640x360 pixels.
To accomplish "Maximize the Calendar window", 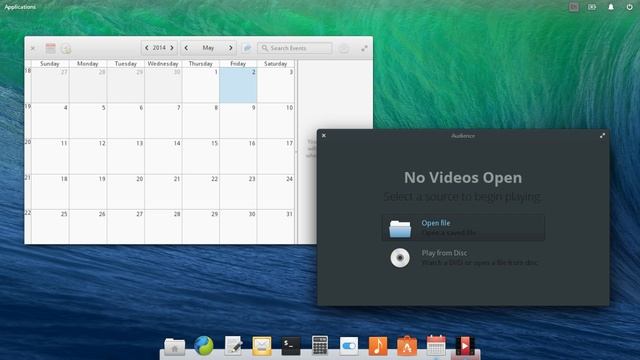I will pyautogui.click(x=364, y=48).
